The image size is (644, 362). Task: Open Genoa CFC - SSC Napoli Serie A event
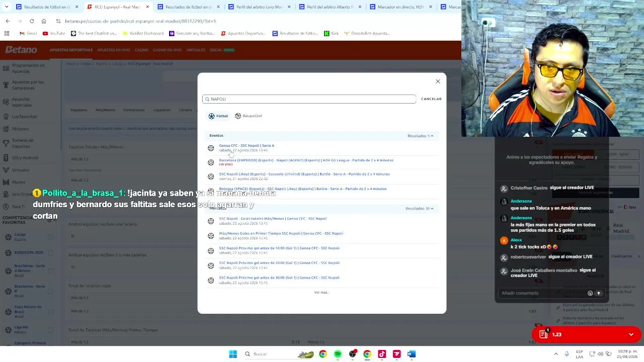point(247,146)
